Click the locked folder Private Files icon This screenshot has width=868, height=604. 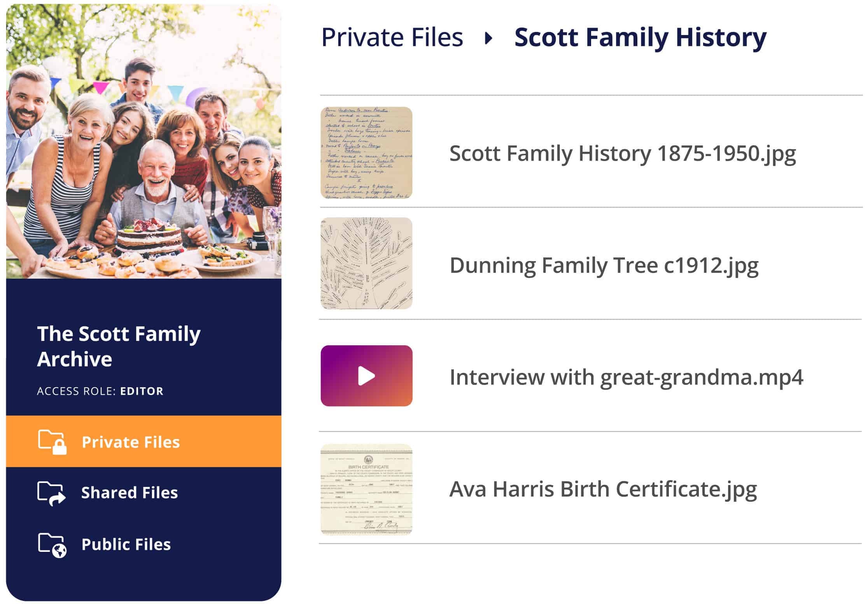(52, 442)
